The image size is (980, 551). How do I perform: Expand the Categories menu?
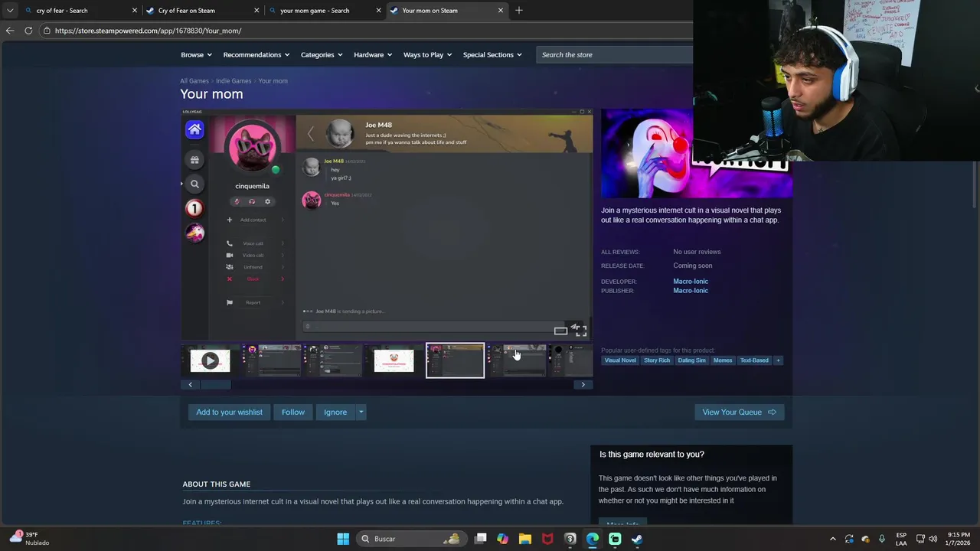(x=322, y=55)
